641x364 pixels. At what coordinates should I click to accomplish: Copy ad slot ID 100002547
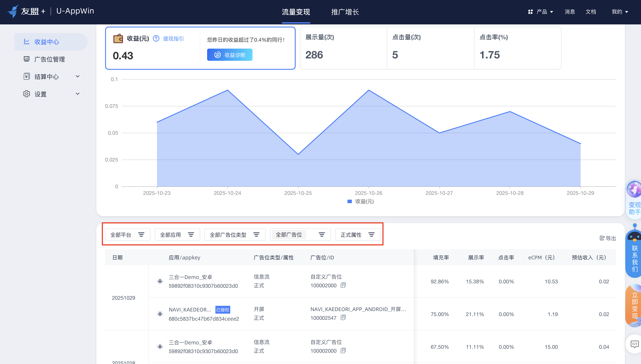coord(343,318)
